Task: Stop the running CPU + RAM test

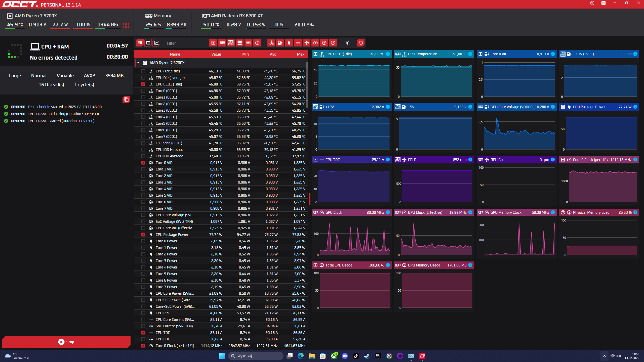Action: tap(66, 342)
